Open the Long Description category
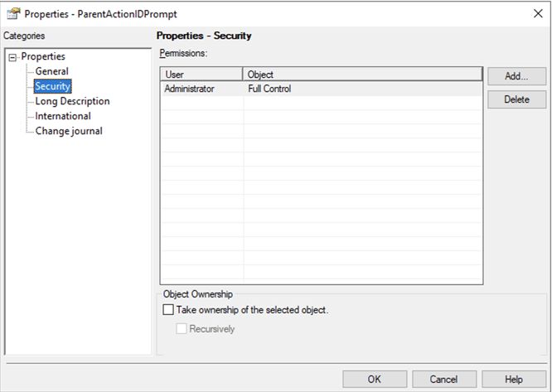The height and width of the screenshot is (392, 552). [72, 101]
